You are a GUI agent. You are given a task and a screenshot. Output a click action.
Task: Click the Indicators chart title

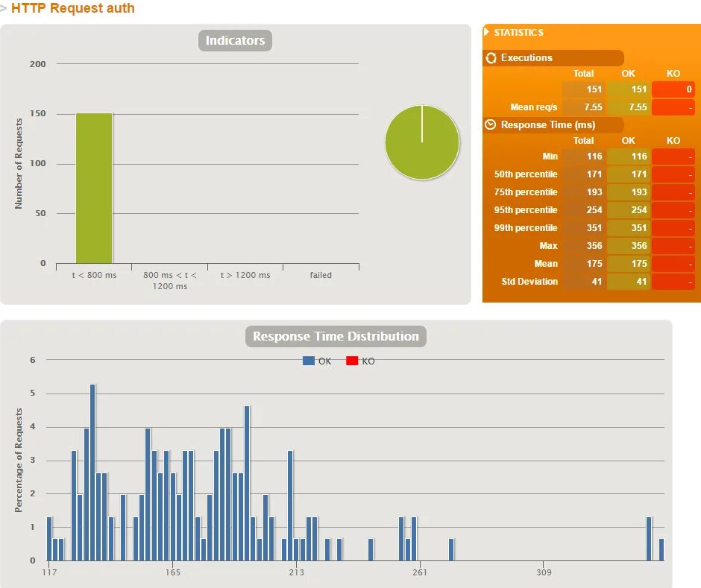coord(235,40)
